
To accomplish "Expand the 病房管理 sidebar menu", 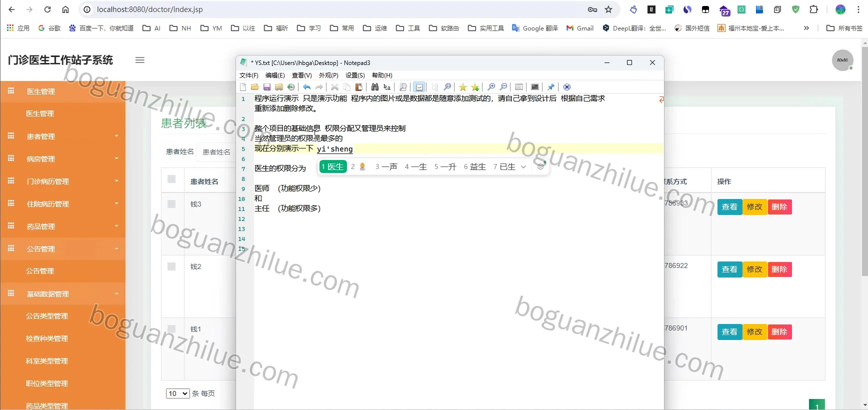I will tap(62, 158).
